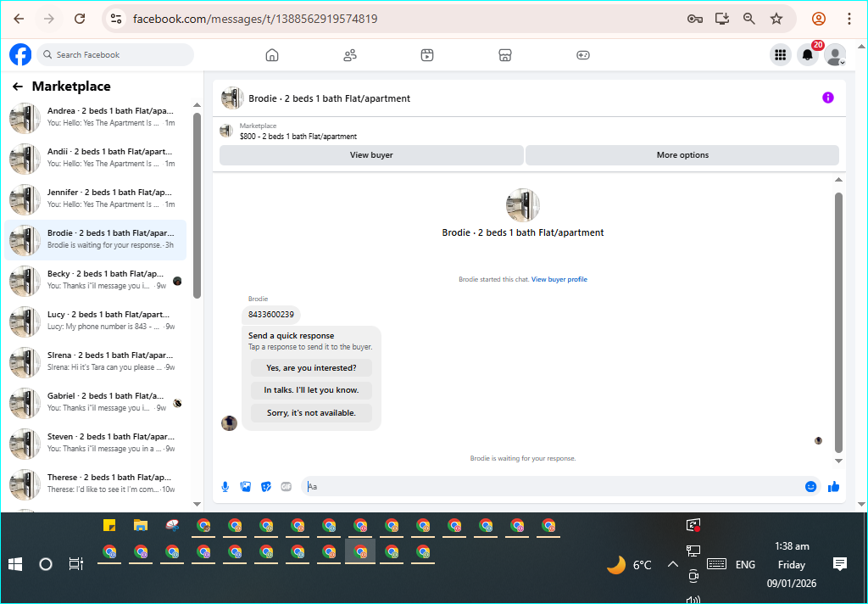
Task: Click View buyer button
Action: pyautogui.click(x=371, y=155)
